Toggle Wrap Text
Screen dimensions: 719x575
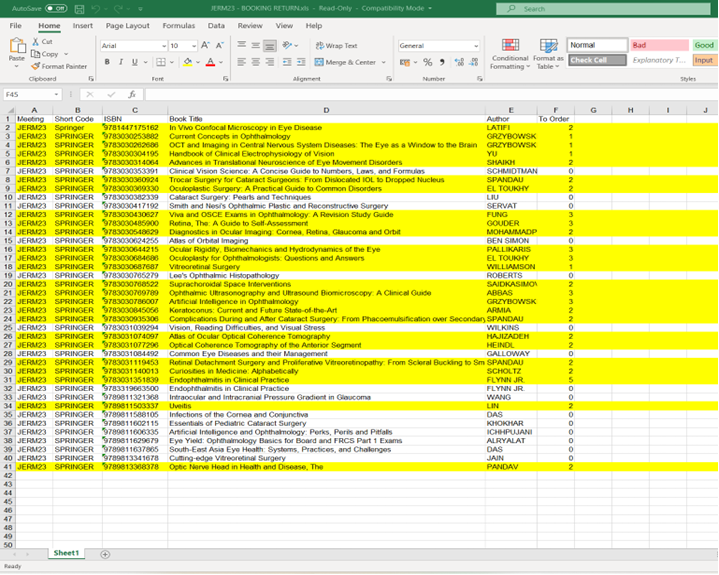(x=336, y=45)
